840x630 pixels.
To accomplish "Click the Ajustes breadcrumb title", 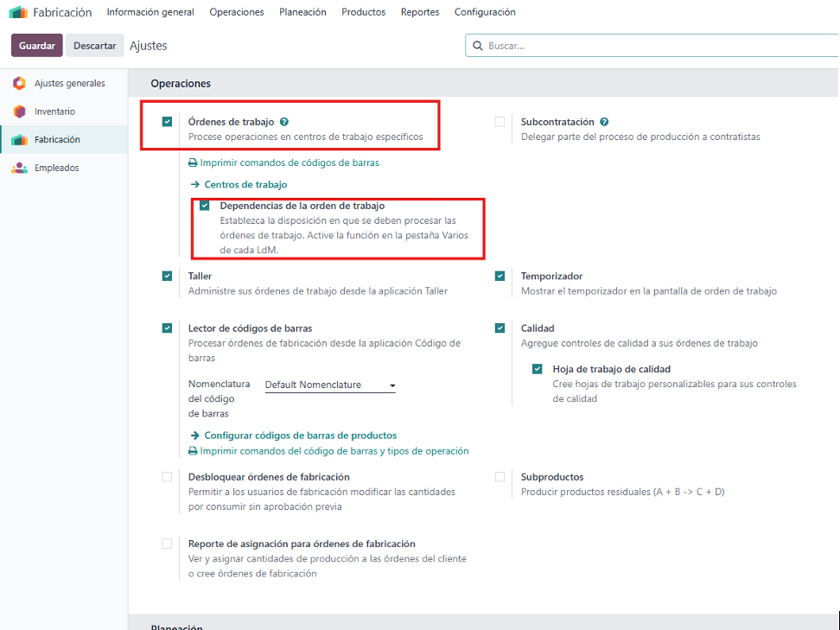I will [x=149, y=46].
